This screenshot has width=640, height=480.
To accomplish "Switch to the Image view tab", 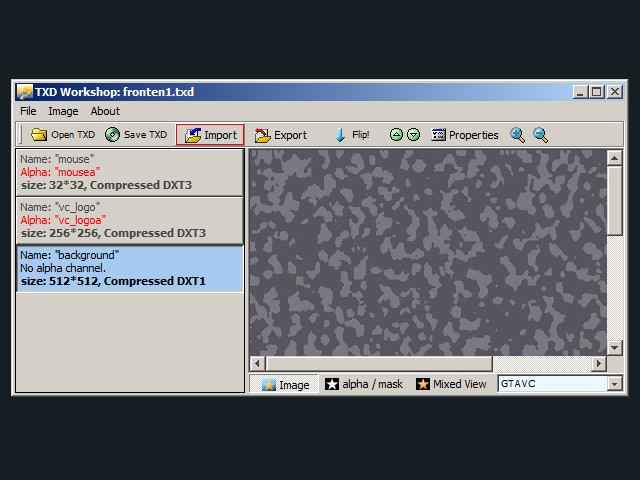I will pyautogui.click(x=284, y=384).
